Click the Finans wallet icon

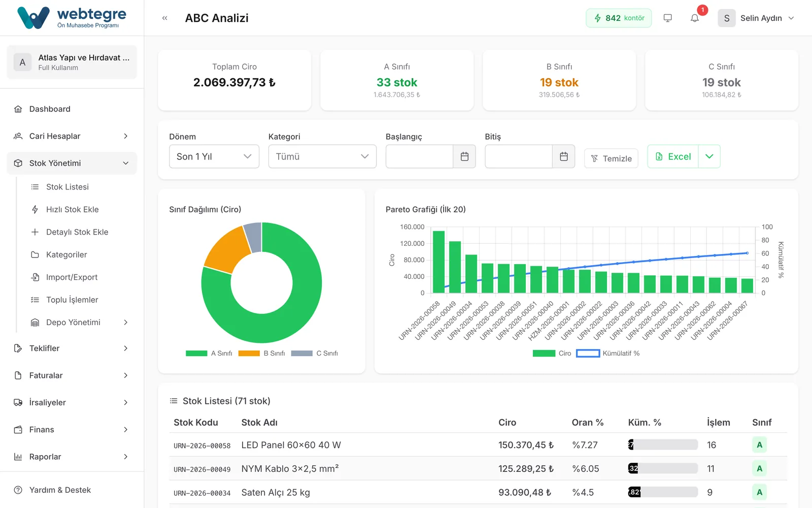18,430
